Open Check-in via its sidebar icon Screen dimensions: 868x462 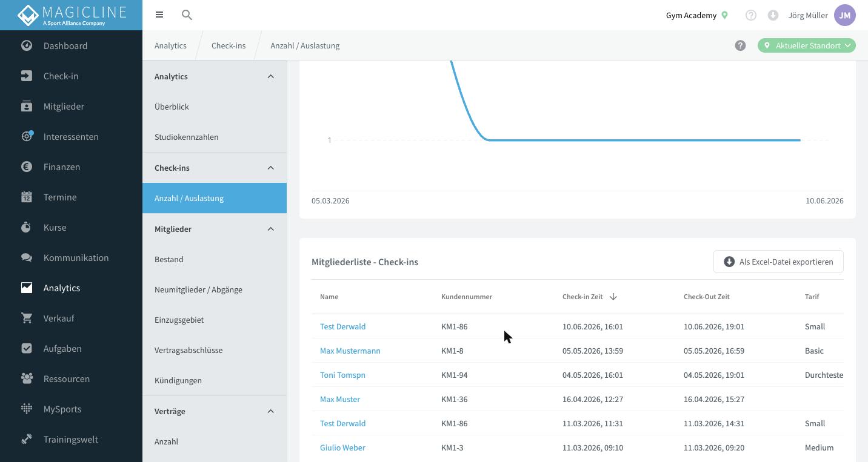[27, 76]
